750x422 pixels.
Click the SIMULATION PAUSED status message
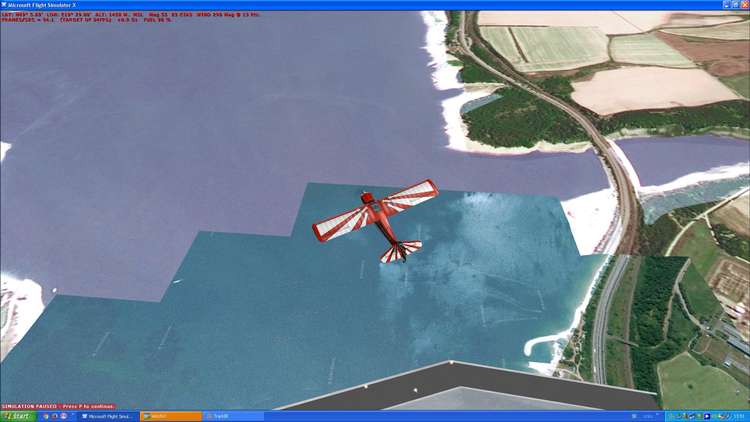[x=58, y=406]
